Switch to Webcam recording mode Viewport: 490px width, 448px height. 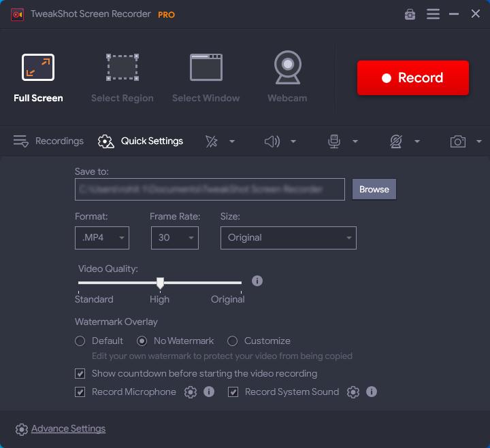tap(287, 78)
